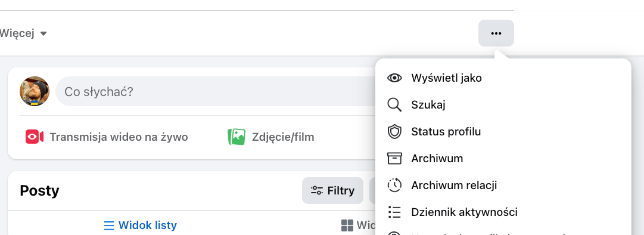The width and height of the screenshot is (644, 235).
Task: Click the archive box icon
Action: pyautogui.click(x=394, y=159)
